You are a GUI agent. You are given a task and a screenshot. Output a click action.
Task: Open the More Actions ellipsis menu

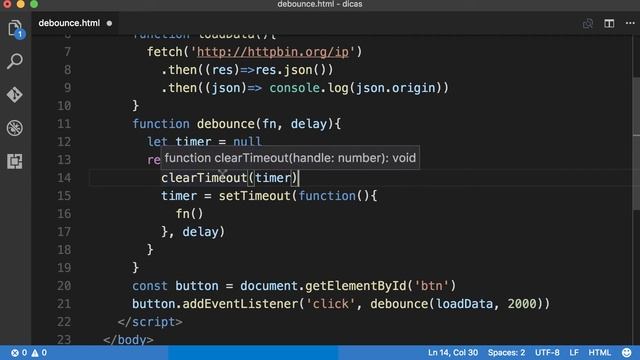[630, 24]
